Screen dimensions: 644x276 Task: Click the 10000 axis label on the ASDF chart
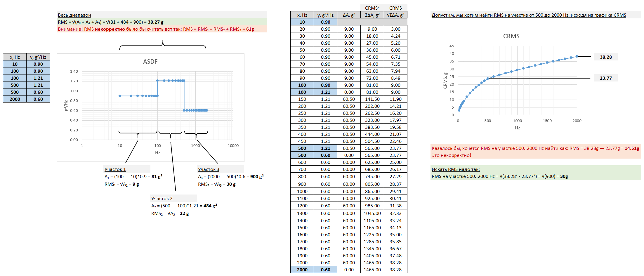point(233,145)
